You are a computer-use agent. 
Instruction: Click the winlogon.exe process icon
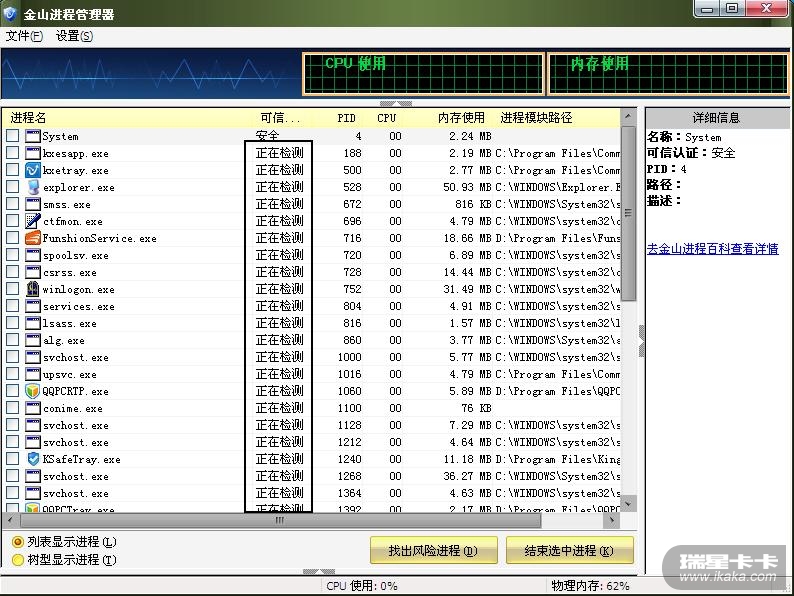(33, 289)
